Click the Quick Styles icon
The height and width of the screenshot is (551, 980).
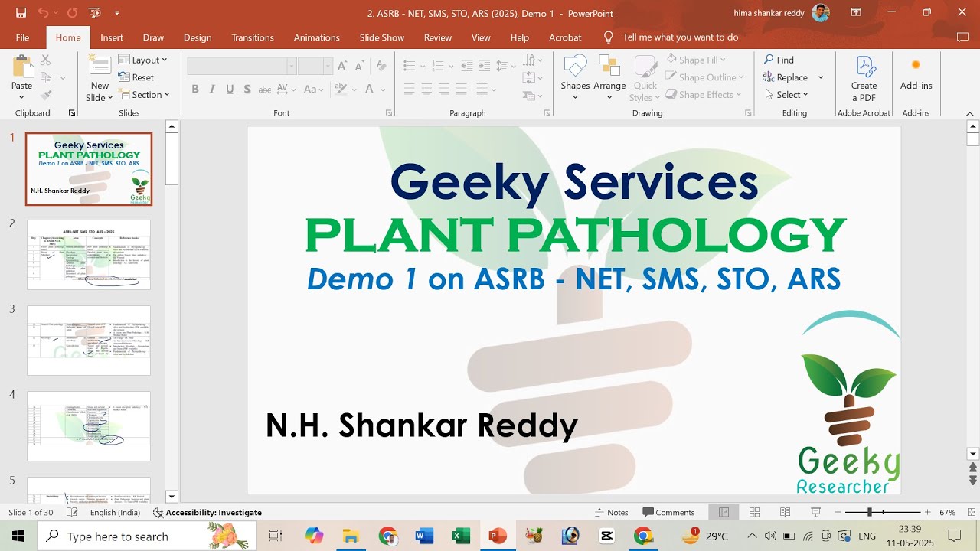tap(645, 66)
